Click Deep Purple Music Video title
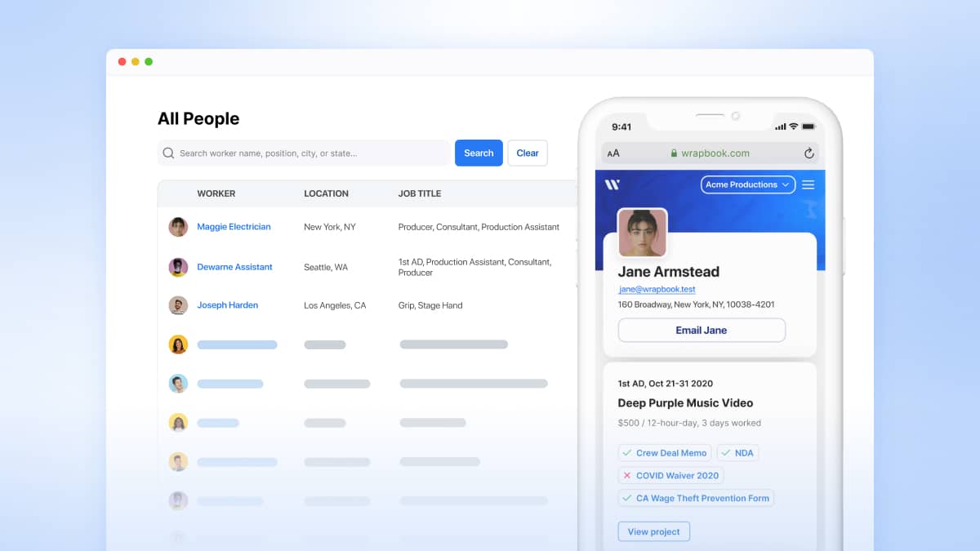980x551 pixels. pyautogui.click(x=685, y=402)
